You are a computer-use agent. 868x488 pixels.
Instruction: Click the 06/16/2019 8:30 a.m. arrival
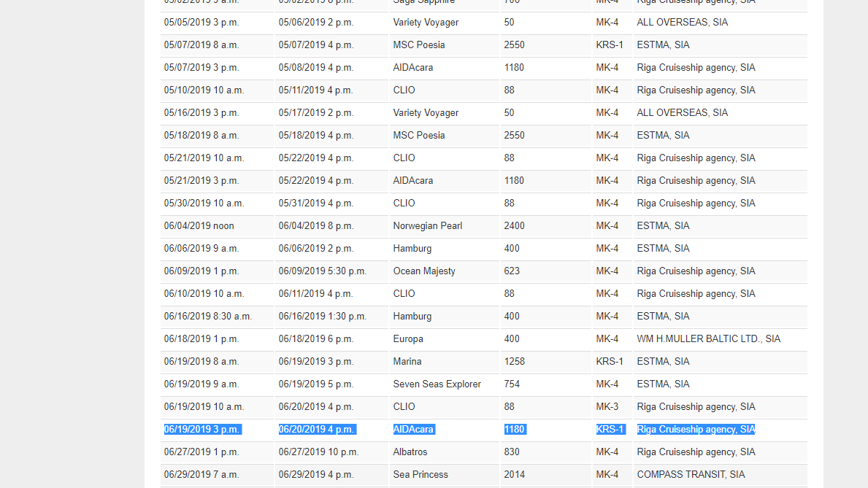tap(208, 317)
